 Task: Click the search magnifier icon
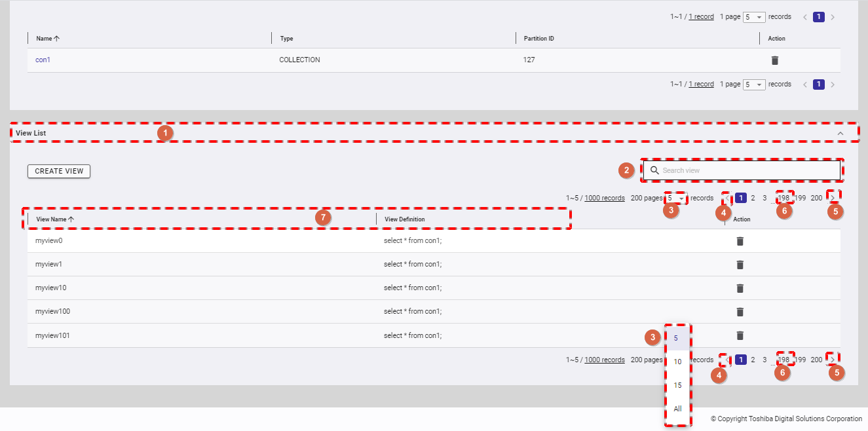tap(654, 170)
